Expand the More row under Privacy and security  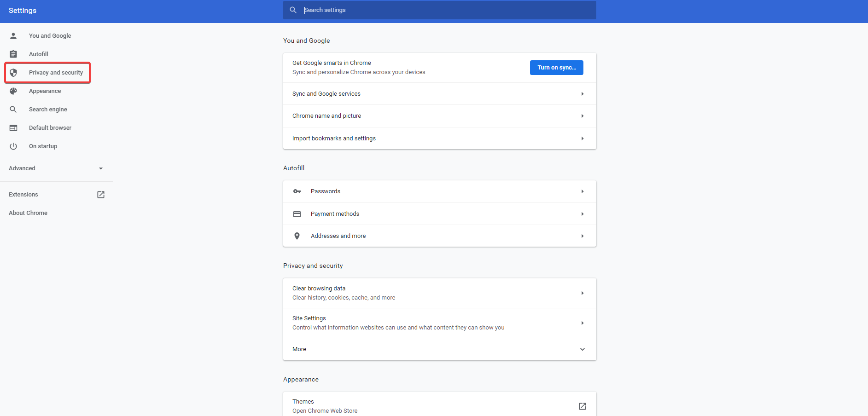[x=582, y=349]
